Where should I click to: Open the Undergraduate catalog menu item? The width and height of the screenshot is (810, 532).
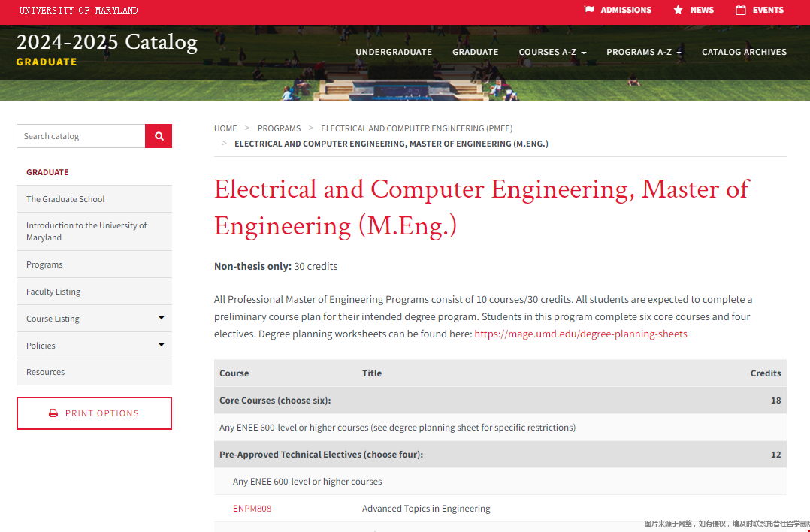(394, 52)
